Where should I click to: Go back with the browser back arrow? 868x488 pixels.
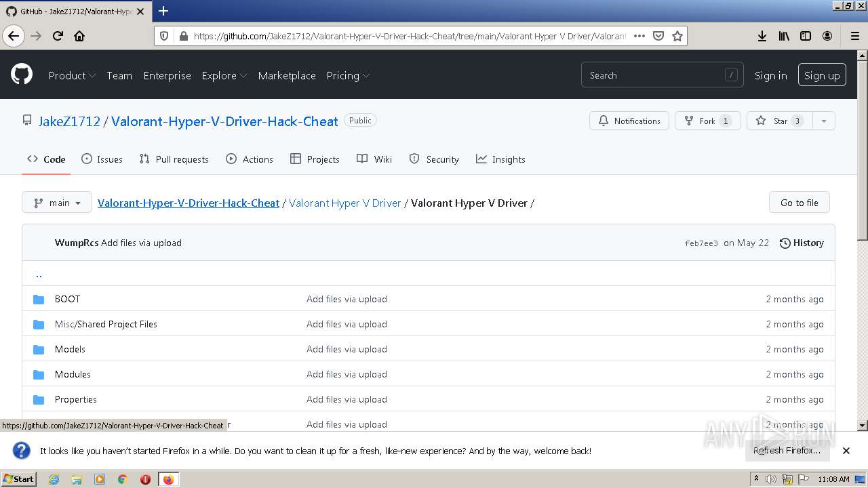click(x=14, y=36)
